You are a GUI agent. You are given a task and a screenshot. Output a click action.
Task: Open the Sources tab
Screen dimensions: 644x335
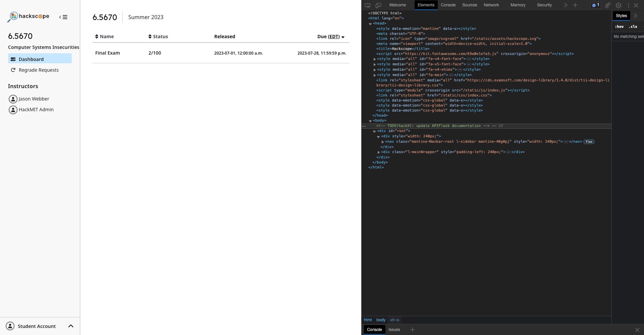coord(470,5)
